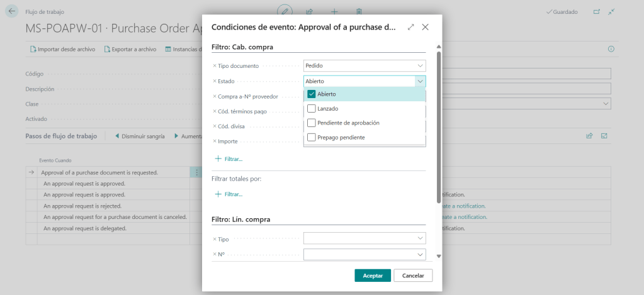Screen dimensions: 644x295
Task: Remove the Tipo documento filter
Action: [x=215, y=65]
